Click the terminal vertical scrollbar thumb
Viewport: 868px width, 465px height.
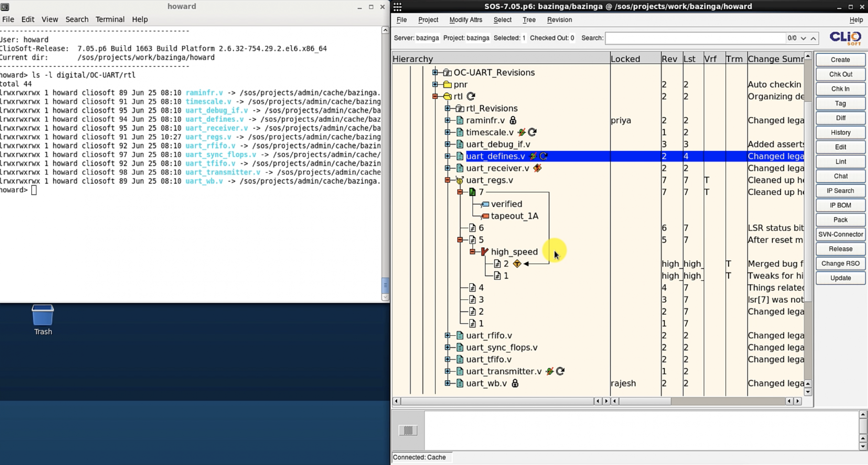(385, 285)
